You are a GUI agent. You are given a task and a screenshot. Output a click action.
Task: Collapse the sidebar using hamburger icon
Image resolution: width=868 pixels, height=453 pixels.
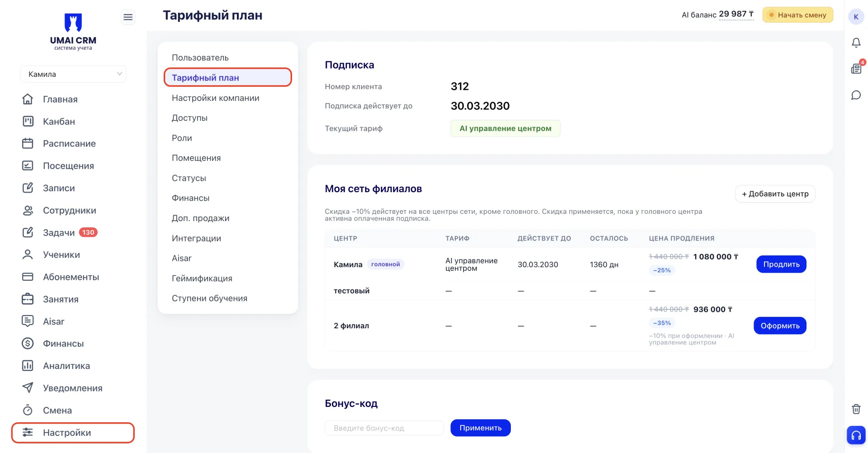pos(128,17)
